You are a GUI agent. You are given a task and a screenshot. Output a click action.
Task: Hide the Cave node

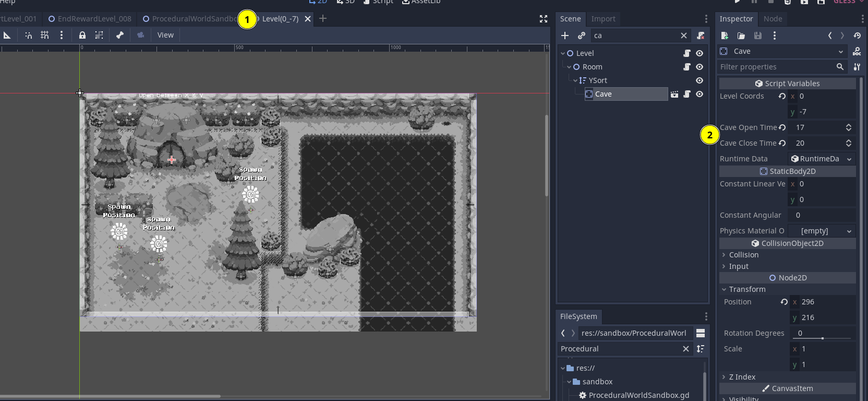700,94
